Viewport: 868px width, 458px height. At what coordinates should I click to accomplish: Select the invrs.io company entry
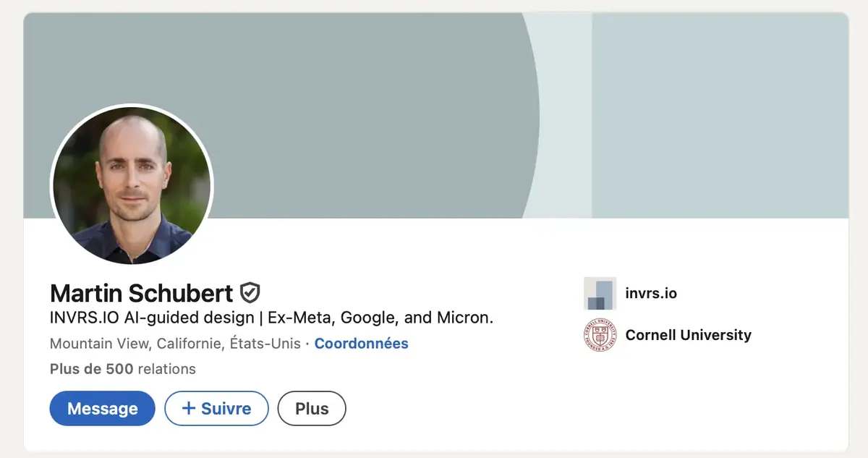pyautogui.click(x=651, y=293)
